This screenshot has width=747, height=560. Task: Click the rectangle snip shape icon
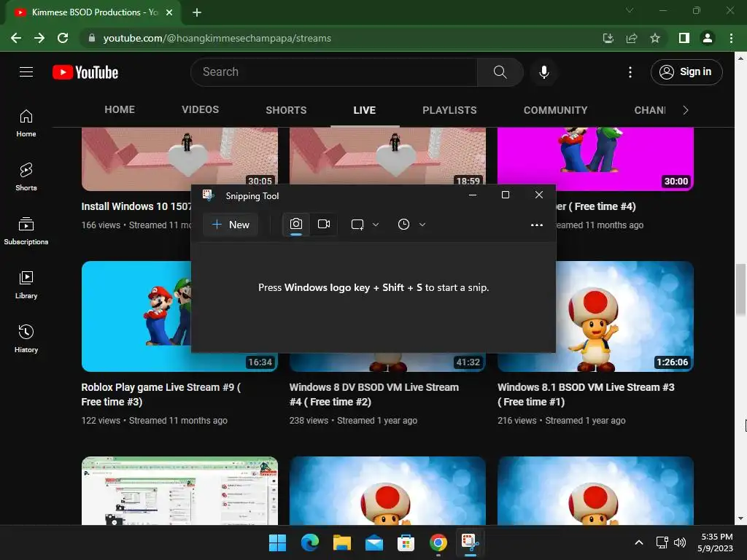click(357, 225)
